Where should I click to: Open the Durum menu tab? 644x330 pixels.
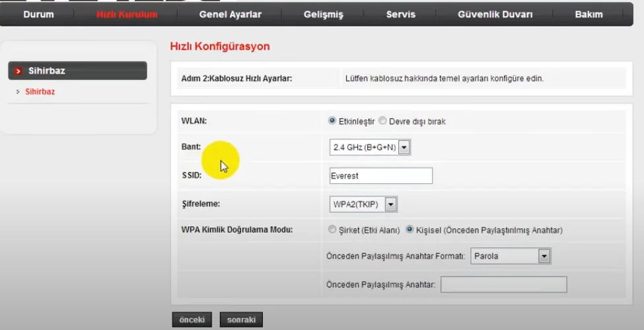[38, 15]
